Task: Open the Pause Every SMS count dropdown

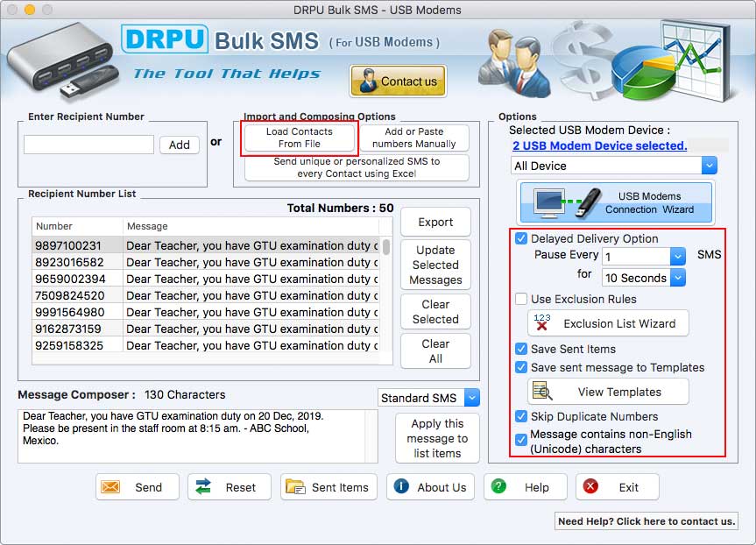Action: pyautogui.click(x=644, y=256)
